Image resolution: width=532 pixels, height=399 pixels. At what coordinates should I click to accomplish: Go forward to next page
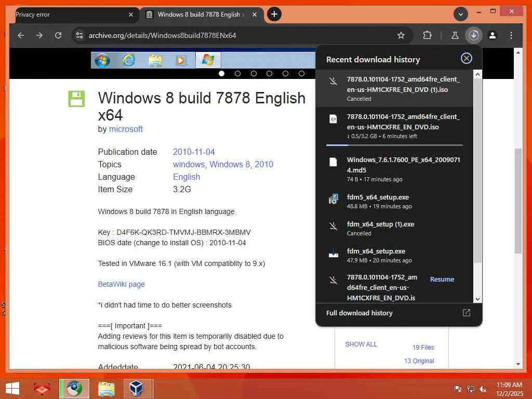(x=39, y=35)
